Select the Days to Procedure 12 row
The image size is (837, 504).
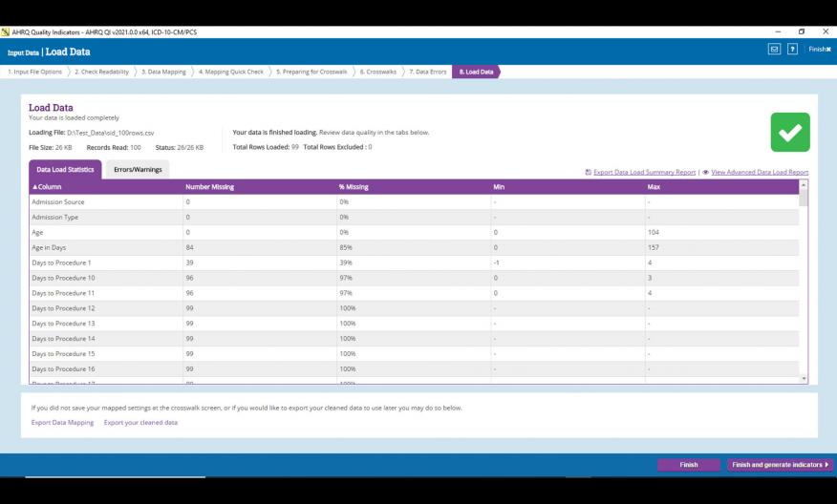click(415, 308)
